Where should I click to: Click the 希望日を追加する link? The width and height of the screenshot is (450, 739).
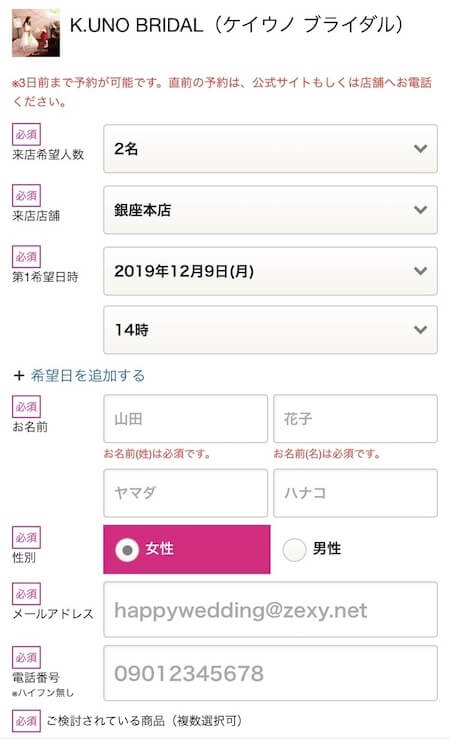pyautogui.click(x=88, y=376)
